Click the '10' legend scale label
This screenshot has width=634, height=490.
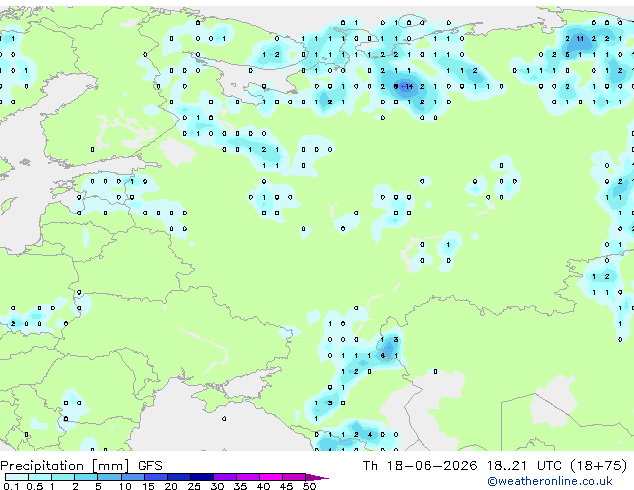pos(125,486)
